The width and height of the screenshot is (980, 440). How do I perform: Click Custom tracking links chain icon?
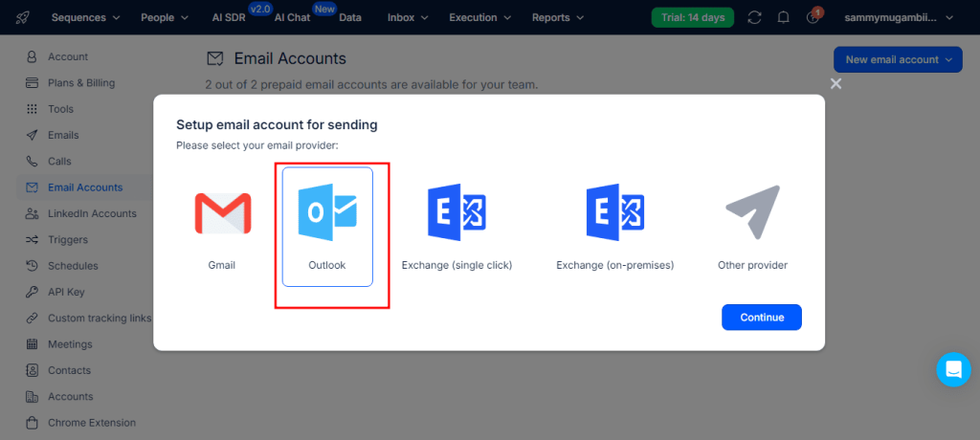click(32, 319)
